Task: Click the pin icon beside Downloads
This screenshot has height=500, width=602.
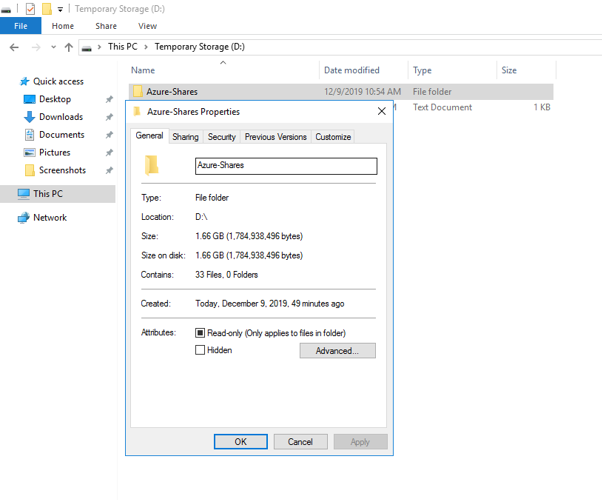Action: (x=109, y=117)
